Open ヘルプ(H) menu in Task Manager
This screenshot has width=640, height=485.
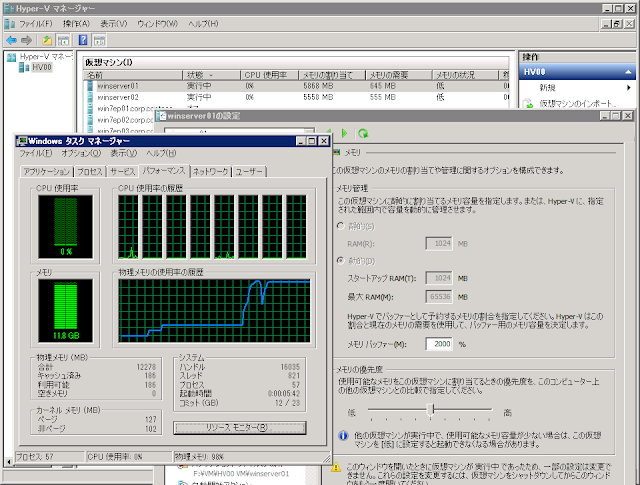(161, 153)
